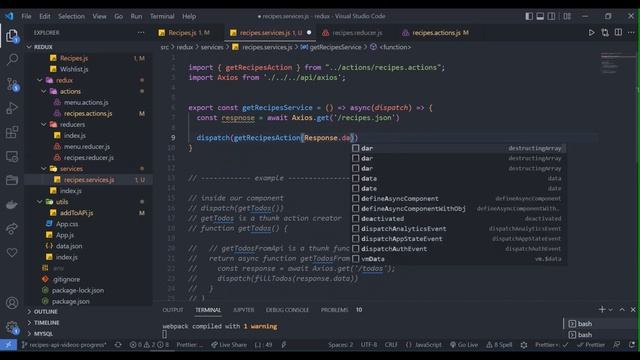This screenshot has width=640, height=360.
Task: Open the OUTPUT panel tab
Action: click(173, 310)
